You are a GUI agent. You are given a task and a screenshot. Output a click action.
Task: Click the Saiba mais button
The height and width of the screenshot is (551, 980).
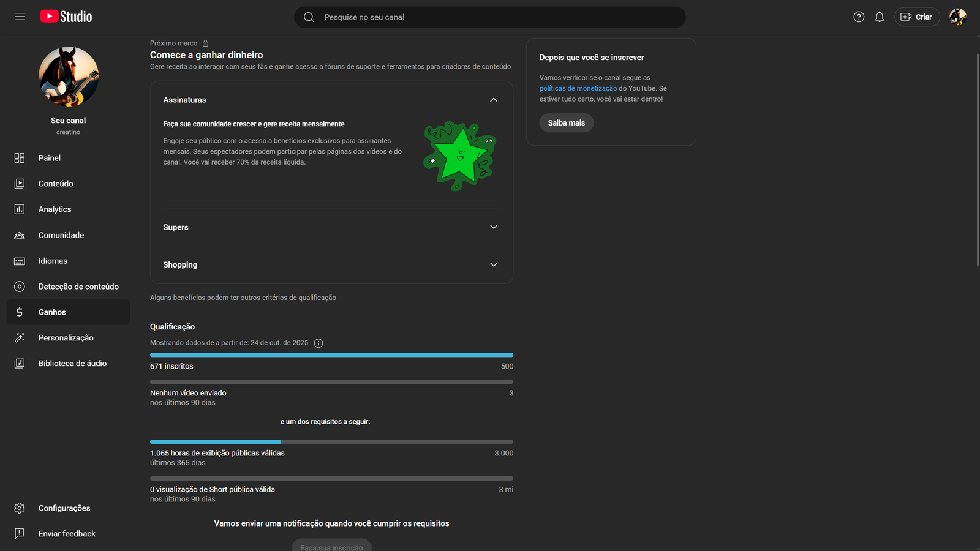coord(567,123)
